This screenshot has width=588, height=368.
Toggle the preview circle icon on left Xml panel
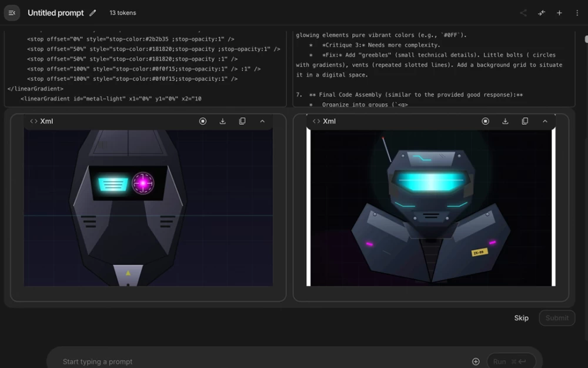(x=203, y=121)
